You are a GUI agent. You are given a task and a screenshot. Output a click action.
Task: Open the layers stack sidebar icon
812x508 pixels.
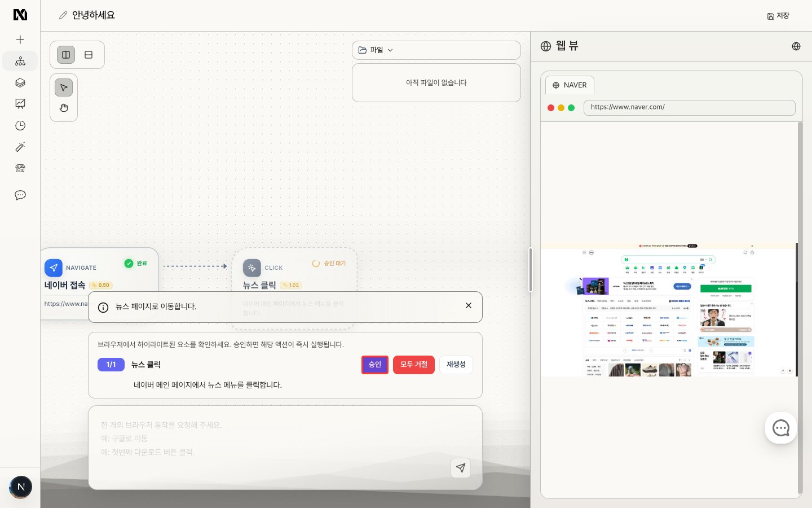(x=20, y=82)
